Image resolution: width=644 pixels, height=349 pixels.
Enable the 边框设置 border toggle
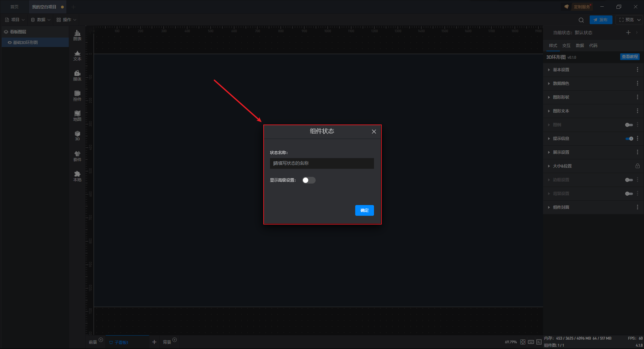629,180
